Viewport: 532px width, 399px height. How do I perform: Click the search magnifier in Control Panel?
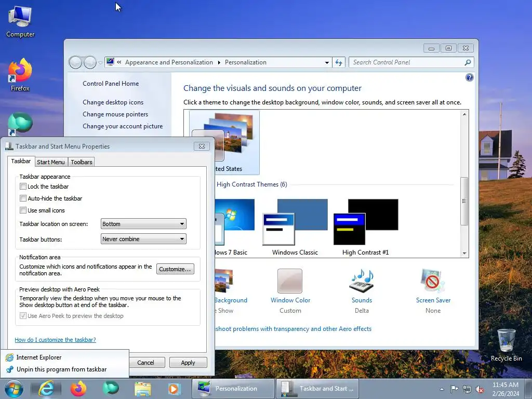click(x=468, y=62)
